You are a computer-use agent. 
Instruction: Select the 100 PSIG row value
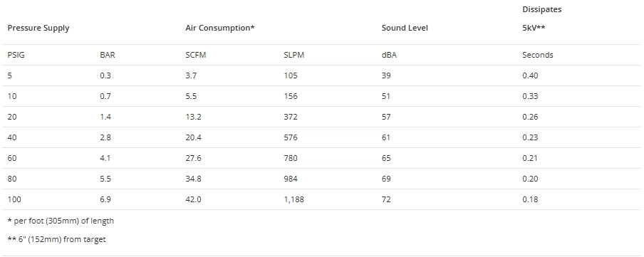tap(14, 199)
